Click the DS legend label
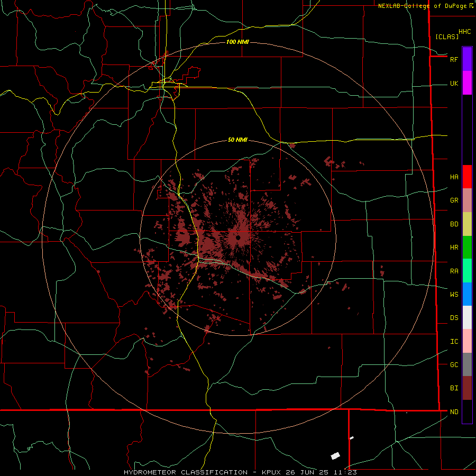The width and height of the screenshot is (476, 476). pos(454,317)
